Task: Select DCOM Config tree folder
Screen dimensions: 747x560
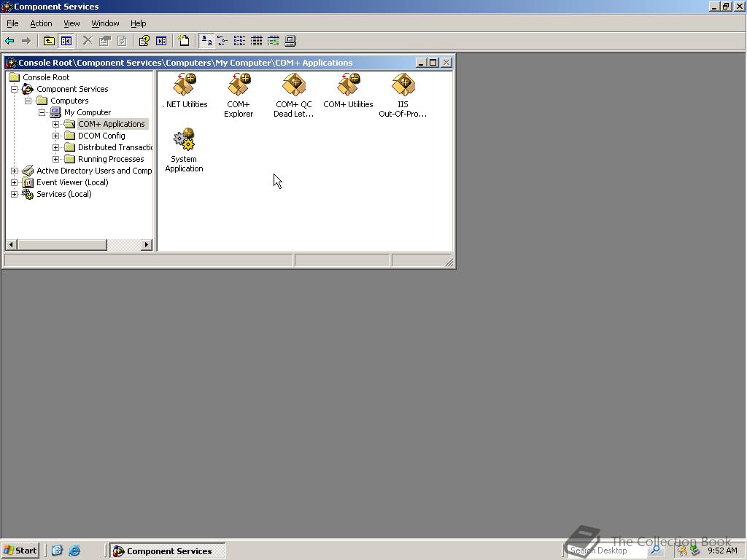Action: (x=101, y=136)
